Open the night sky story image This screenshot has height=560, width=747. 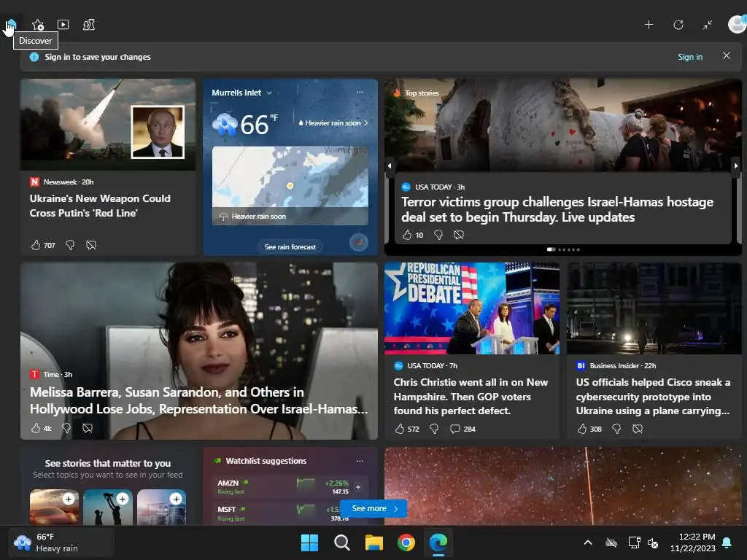[x=563, y=486]
